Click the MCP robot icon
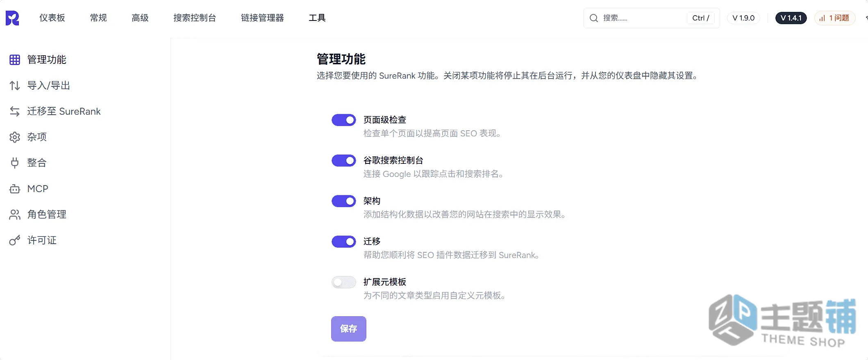The height and width of the screenshot is (360, 868). (15, 189)
